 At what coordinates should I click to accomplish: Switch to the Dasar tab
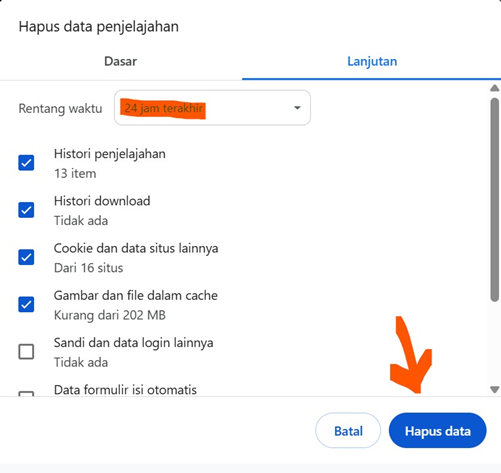tap(121, 61)
